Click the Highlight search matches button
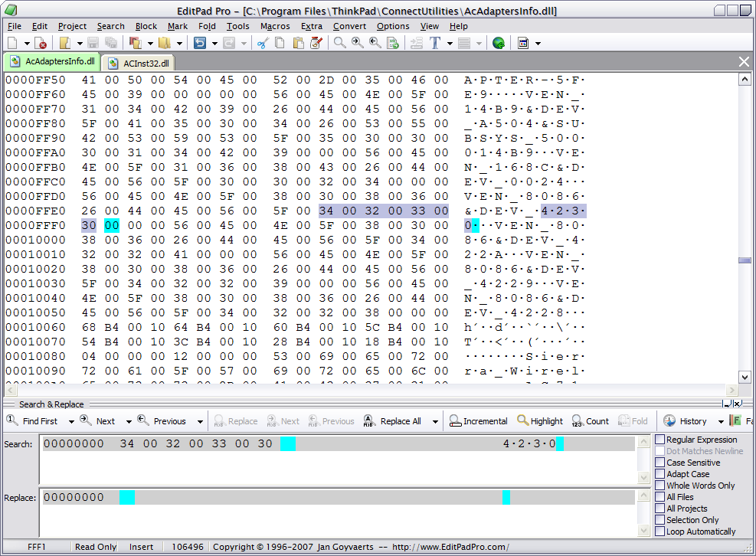 tap(540, 421)
